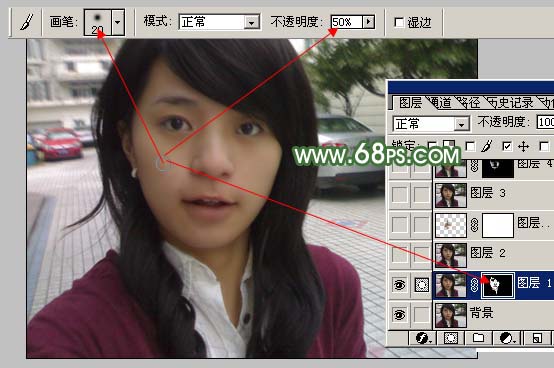The image size is (554, 368).
Task: Open the brush preset picker arrow
Action: (118, 22)
